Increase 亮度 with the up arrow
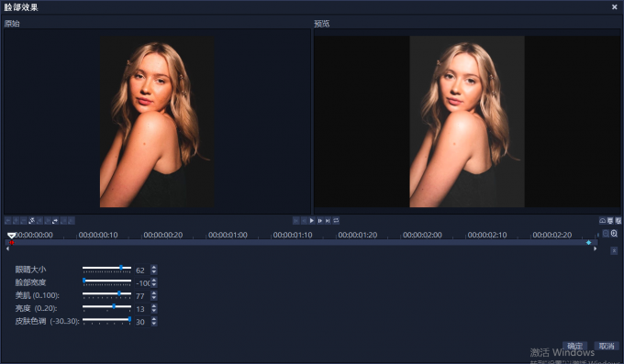Viewport: 624px width, 364px height. coord(154,306)
